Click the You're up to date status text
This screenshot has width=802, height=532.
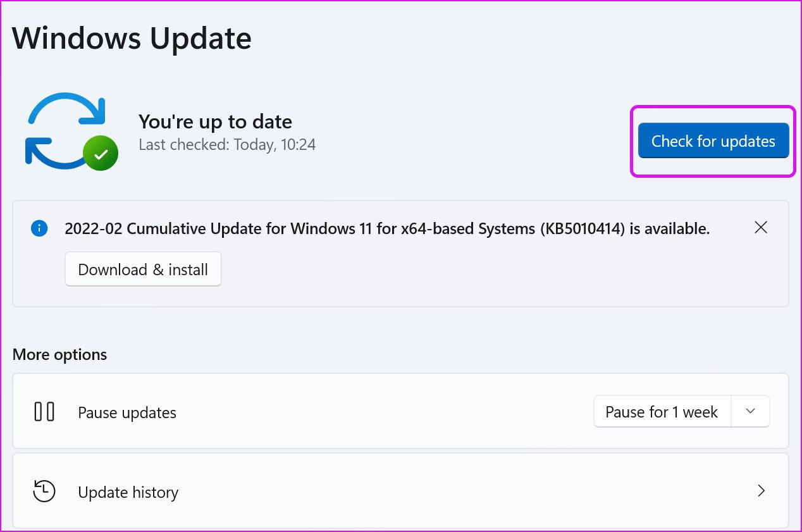(x=215, y=121)
